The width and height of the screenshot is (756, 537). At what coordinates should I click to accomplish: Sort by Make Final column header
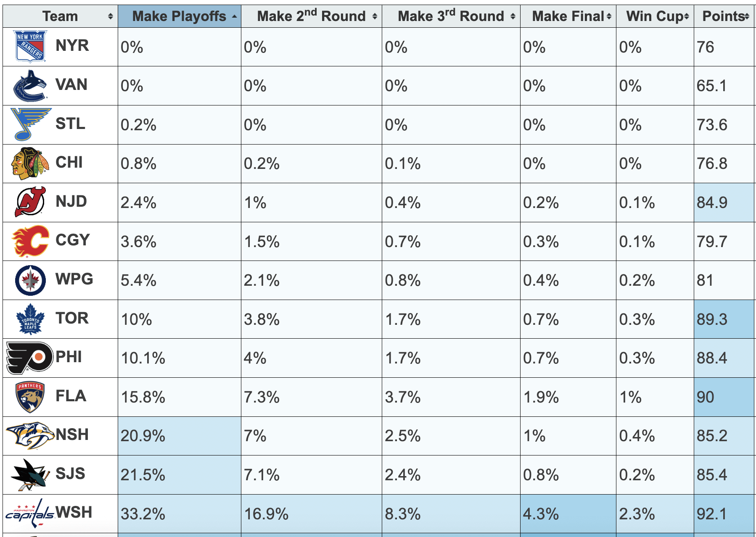click(568, 16)
